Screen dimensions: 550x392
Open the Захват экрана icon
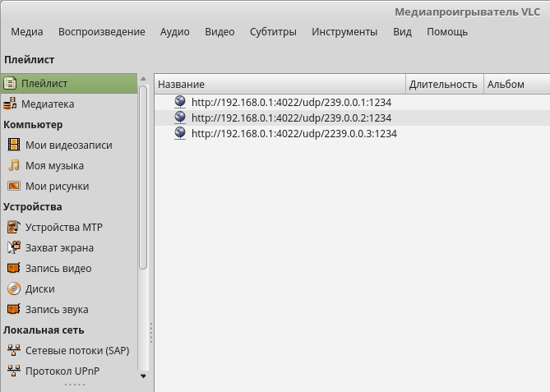coord(14,248)
